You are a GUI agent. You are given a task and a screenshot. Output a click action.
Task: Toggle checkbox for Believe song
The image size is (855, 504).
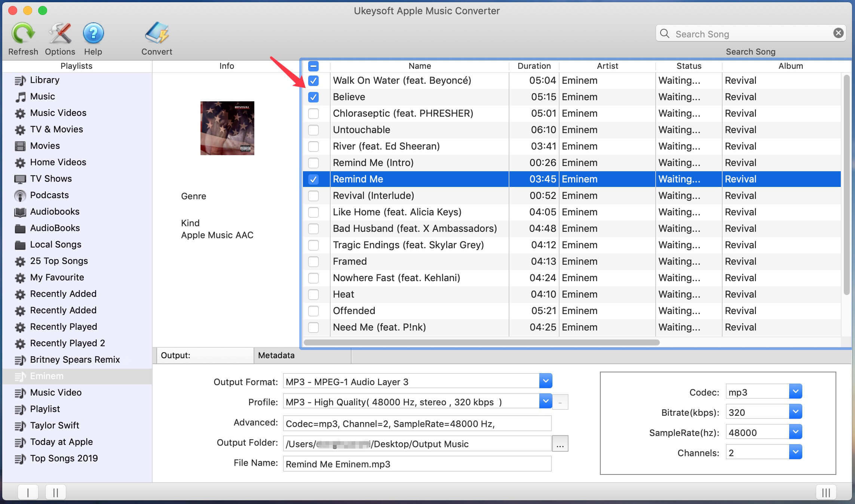click(313, 96)
